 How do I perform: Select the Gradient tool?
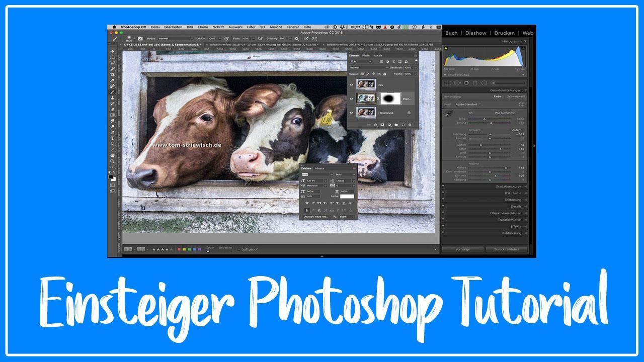pos(112,115)
